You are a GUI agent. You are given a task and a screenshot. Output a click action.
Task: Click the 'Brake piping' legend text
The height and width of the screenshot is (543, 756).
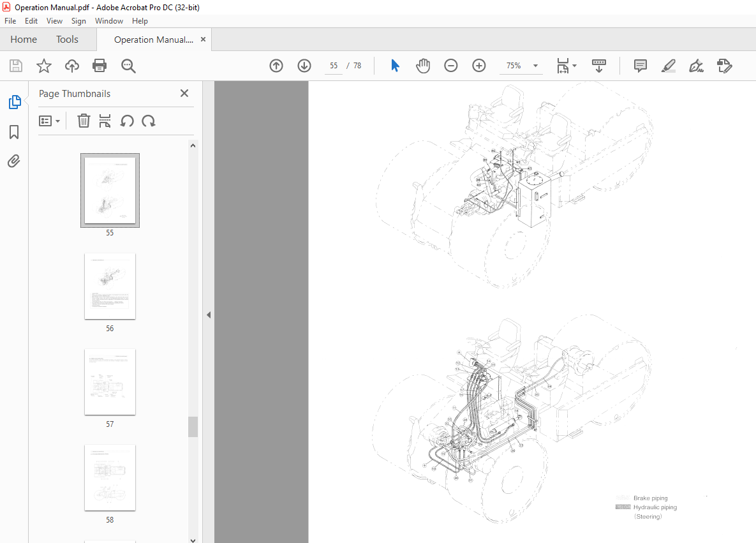pyautogui.click(x=650, y=498)
